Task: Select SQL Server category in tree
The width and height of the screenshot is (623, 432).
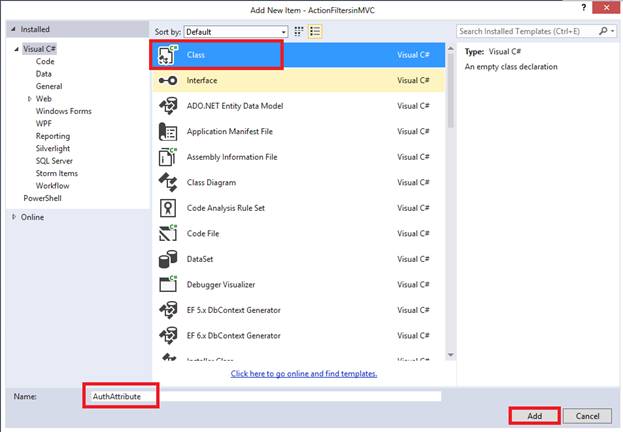Action: 55,161
